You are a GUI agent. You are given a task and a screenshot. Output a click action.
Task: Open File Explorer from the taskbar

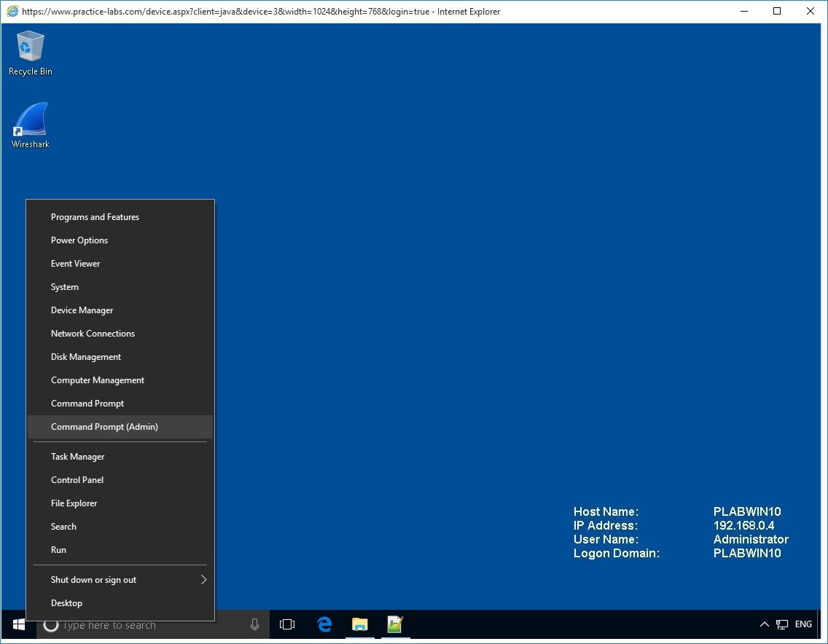(x=360, y=624)
